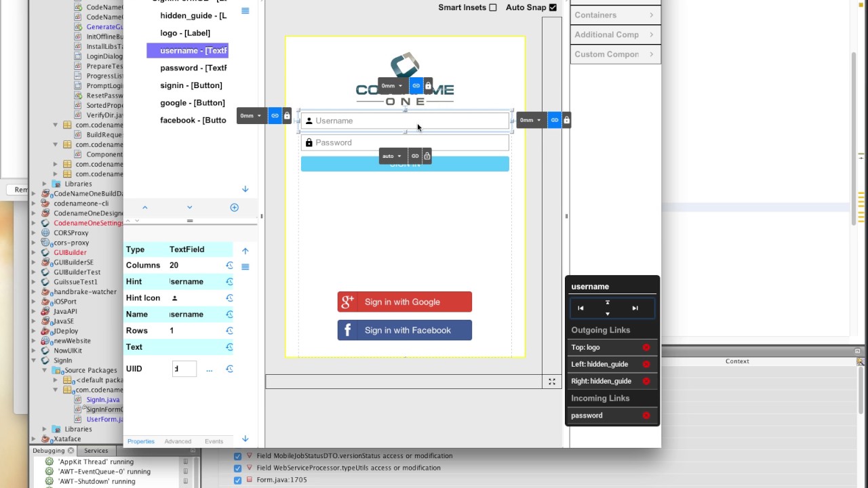Click the UIID input field
This screenshot has width=868, height=488.
[x=184, y=369]
